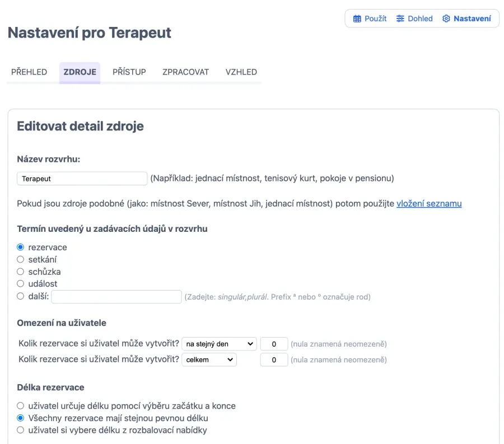This screenshot has height=444, width=504.
Task: Select the 'rezervace' radio option
Action: point(21,247)
